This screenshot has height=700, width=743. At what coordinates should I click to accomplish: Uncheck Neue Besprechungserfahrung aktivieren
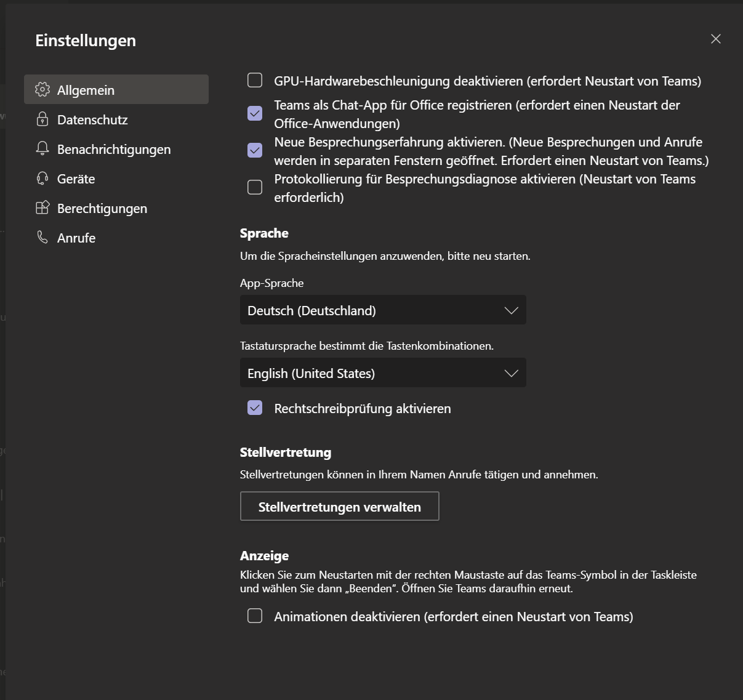255,150
